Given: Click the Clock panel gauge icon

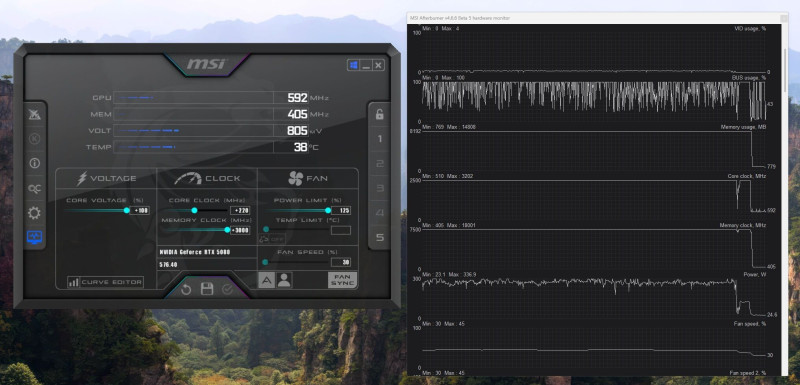Looking at the screenshot, I should coord(188,178).
